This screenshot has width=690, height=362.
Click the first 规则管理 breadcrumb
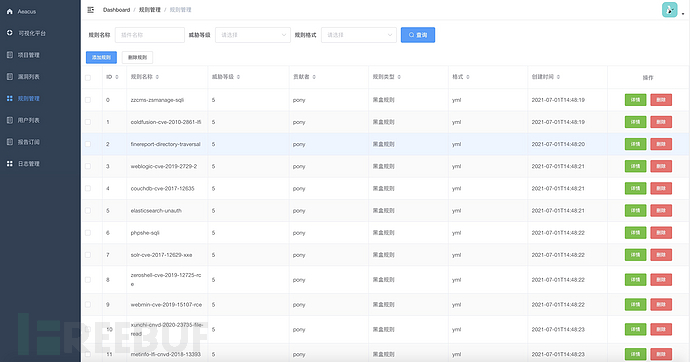click(x=150, y=10)
